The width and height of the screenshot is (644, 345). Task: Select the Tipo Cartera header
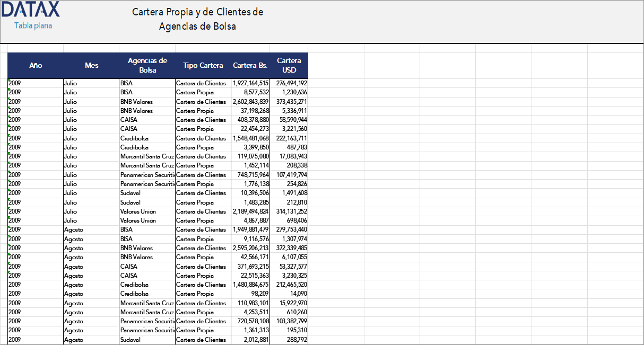tap(203, 65)
